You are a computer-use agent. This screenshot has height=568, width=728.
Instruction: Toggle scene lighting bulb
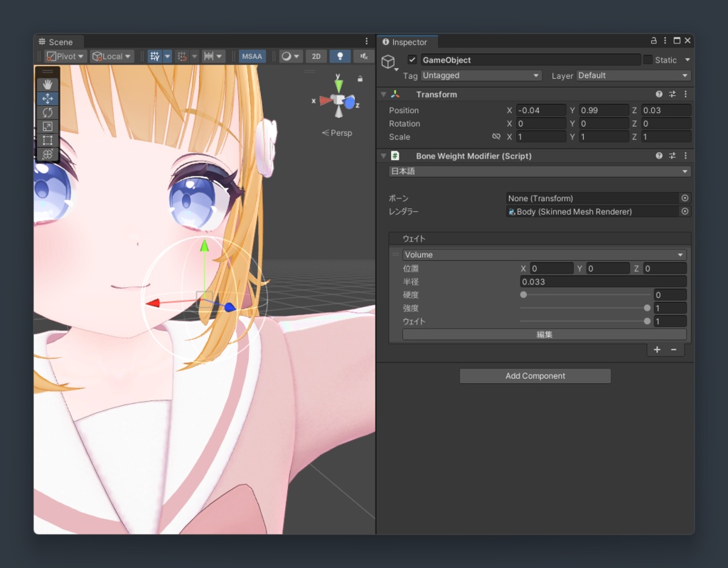pos(340,56)
